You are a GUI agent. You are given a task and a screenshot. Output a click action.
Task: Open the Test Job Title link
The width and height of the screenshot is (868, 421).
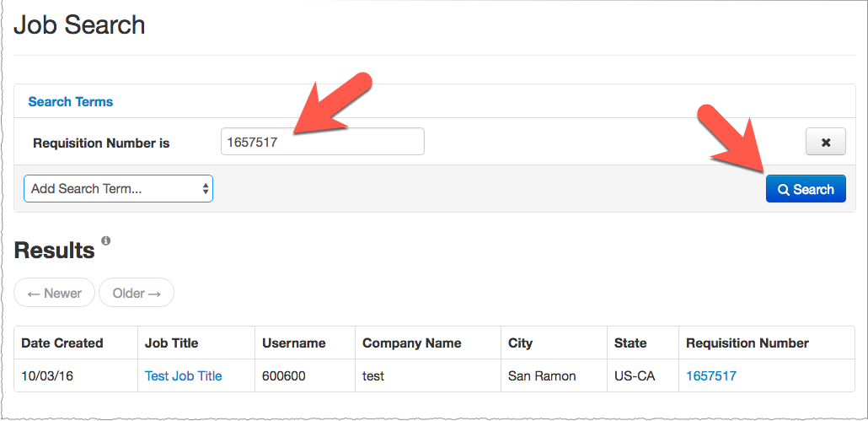(183, 376)
